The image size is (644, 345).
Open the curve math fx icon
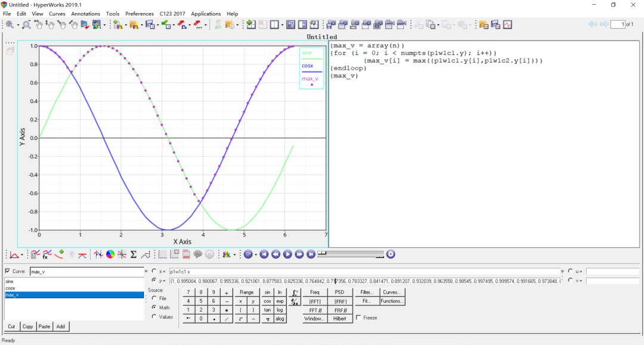tap(47, 254)
